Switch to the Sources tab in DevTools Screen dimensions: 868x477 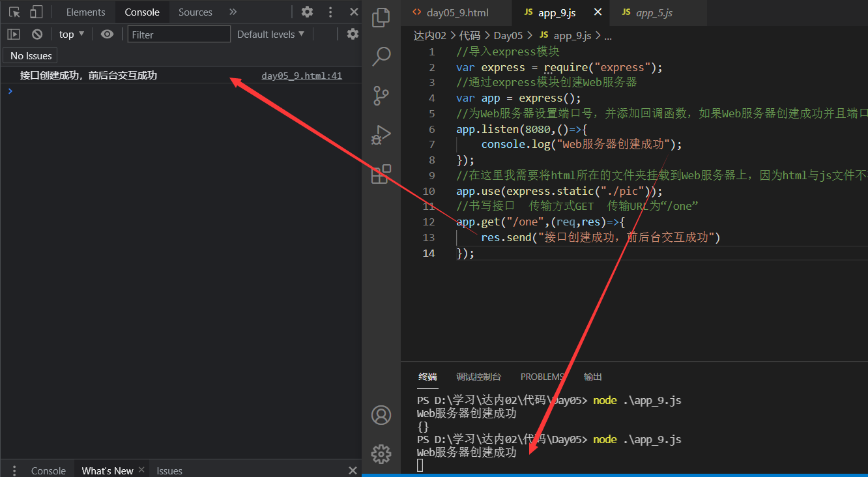(195, 12)
